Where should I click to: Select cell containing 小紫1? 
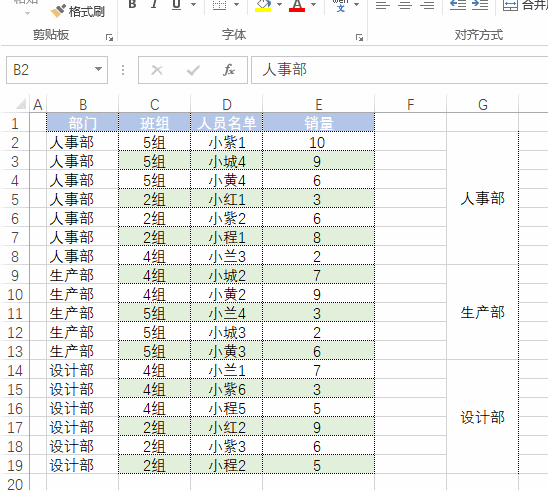point(226,142)
